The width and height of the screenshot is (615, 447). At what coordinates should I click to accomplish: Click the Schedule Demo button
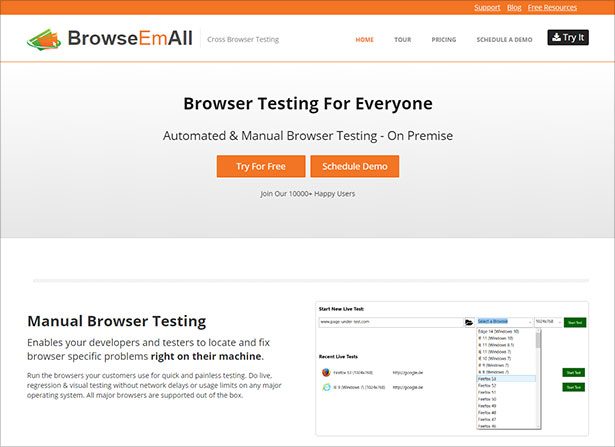point(355,166)
